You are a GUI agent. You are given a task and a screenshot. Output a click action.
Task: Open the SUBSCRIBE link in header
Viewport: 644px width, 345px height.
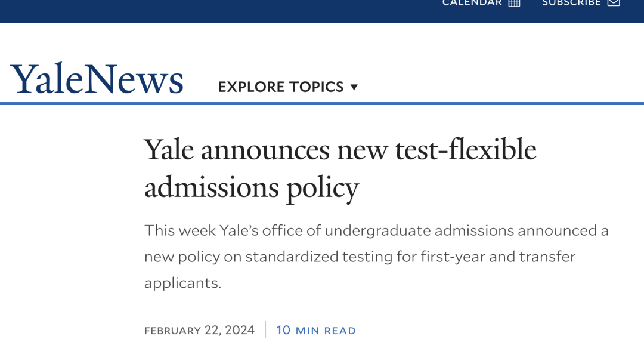click(571, 3)
